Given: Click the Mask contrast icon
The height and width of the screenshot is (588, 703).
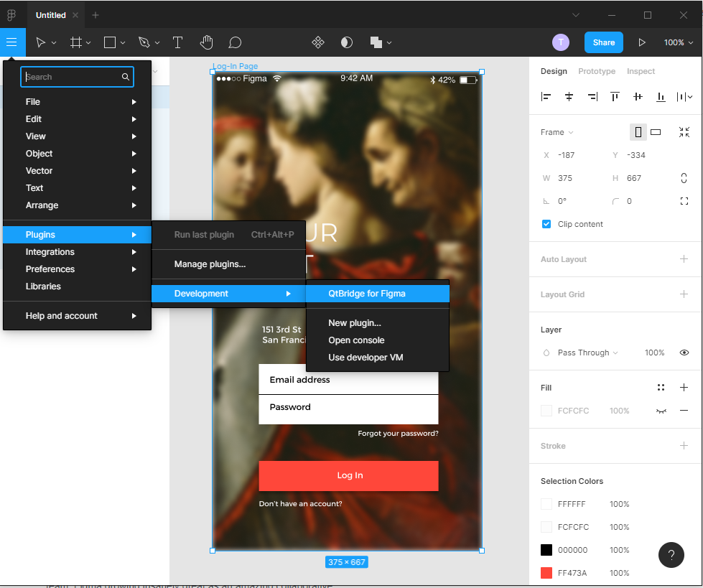Looking at the screenshot, I should point(347,42).
